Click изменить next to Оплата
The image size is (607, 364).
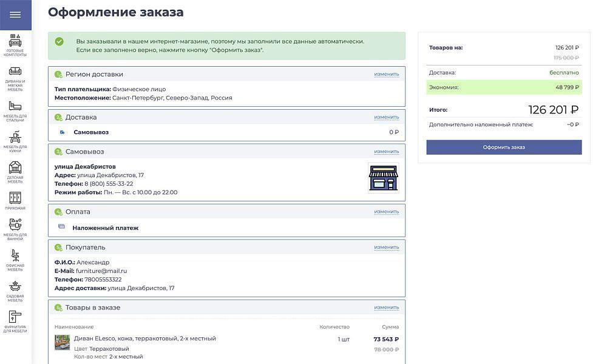click(386, 212)
